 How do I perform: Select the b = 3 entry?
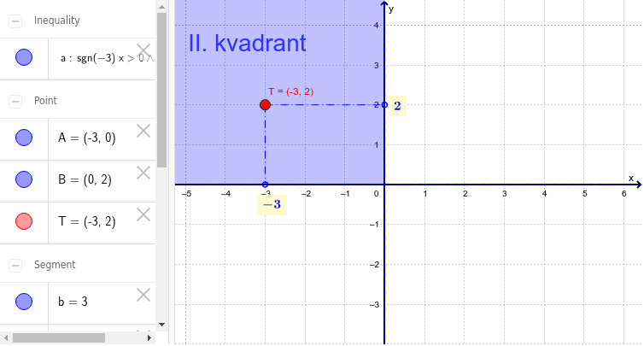(73, 302)
